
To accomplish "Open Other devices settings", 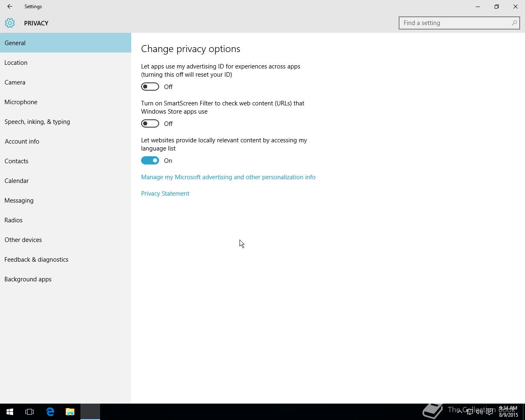I will (x=66, y=240).
